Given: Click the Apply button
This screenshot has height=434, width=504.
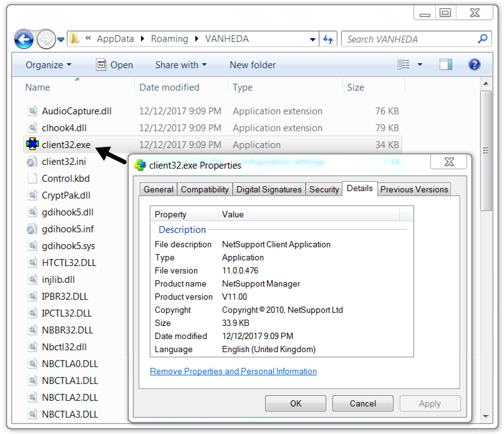Looking at the screenshot, I should (x=430, y=403).
